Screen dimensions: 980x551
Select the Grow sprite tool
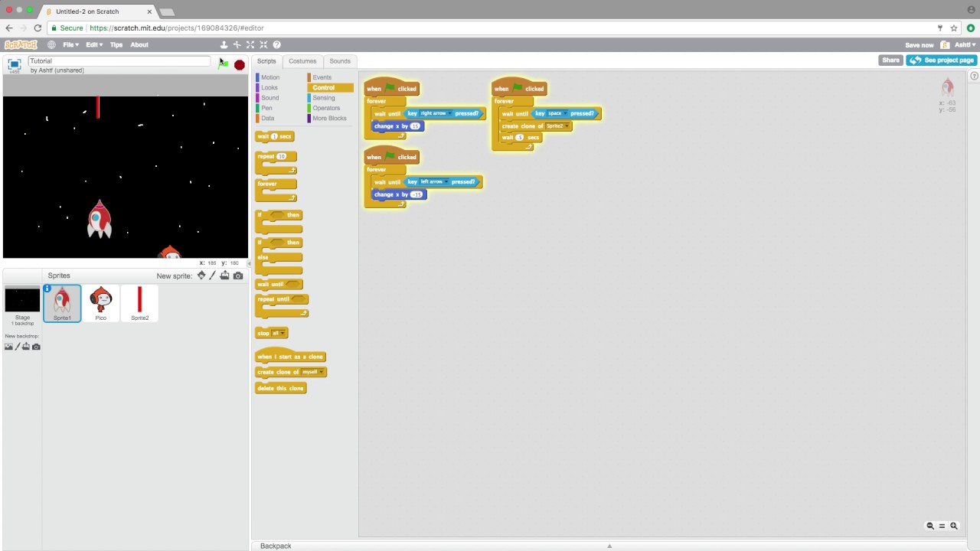pyautogui.click(x=250, y=45)
